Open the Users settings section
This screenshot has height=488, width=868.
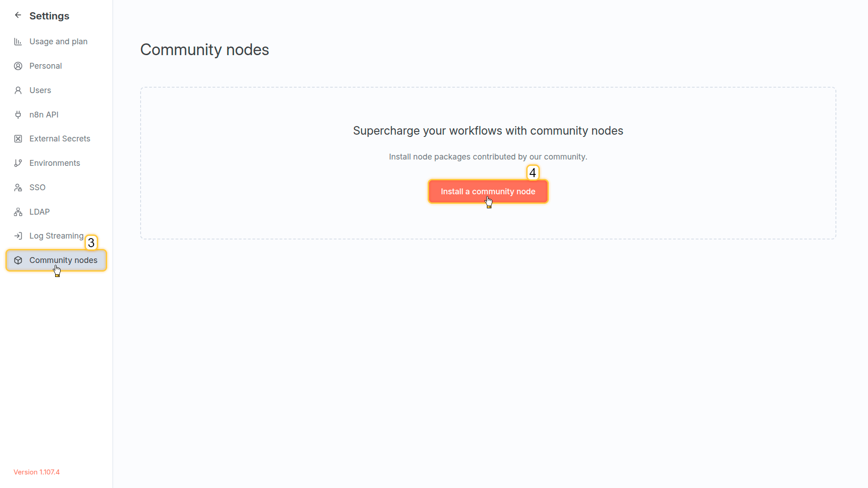40,90
